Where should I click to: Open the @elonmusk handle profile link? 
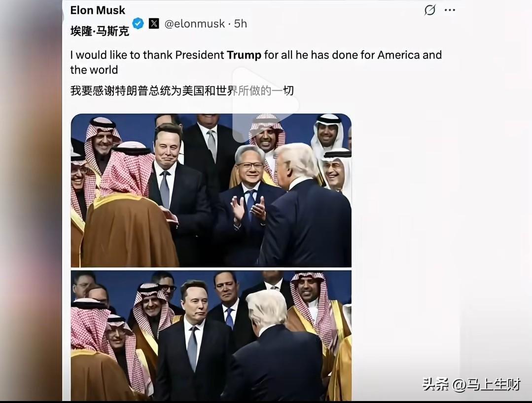tap(194, 23)
